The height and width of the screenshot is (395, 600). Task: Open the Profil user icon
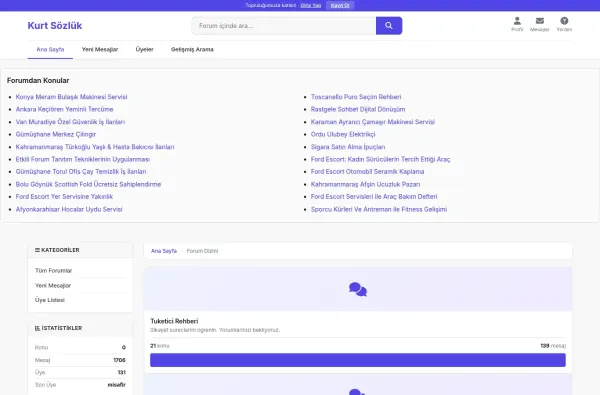point(517,24)
